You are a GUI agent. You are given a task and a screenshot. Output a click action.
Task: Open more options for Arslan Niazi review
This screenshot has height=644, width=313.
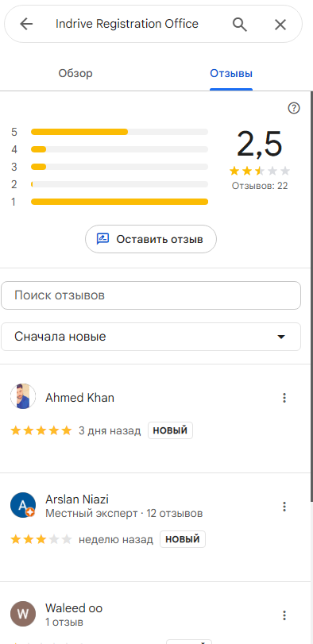click(284, 507)
